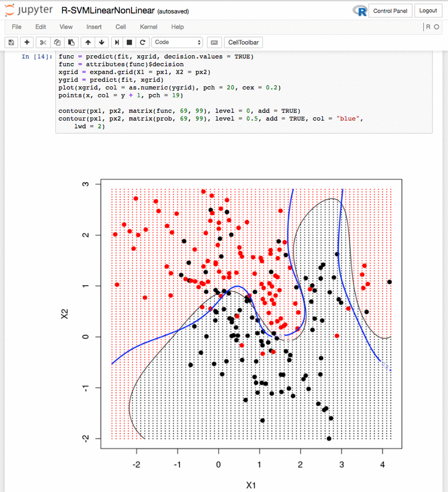448x492 pixels.
Task: Open the Kernel menu
Action: pyautogui.click(x=149, y=27)
